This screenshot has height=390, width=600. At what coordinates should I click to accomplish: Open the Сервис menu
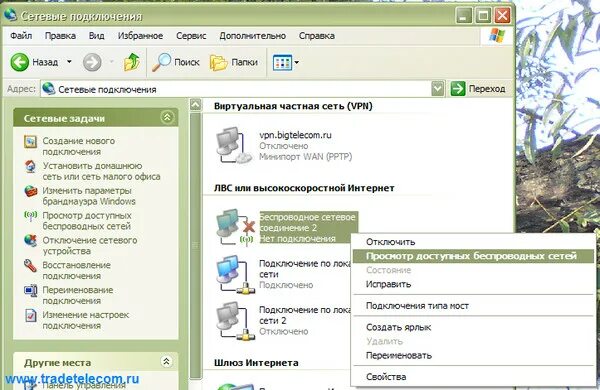(x=191, y=36)
